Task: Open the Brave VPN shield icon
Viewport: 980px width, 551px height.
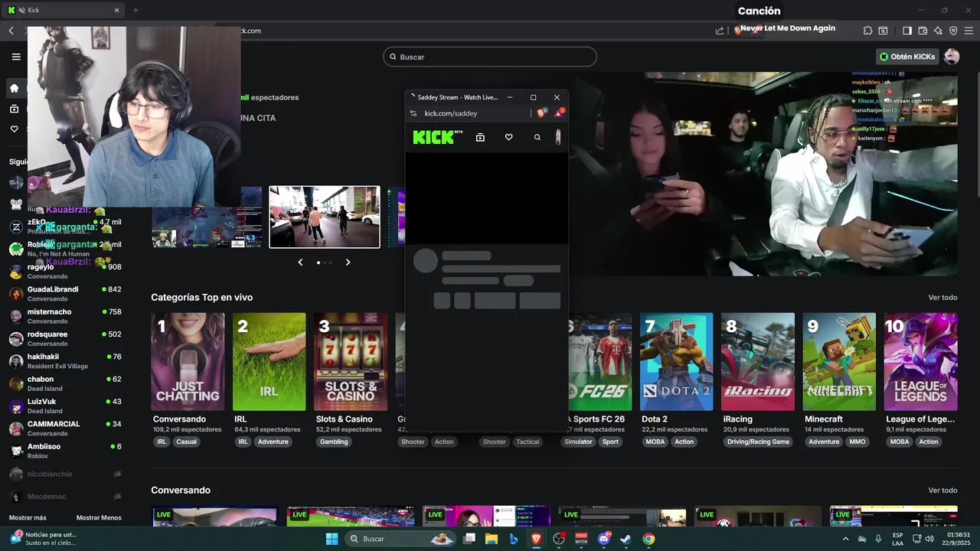Action: pyautogui.click(x=953, y=31)
